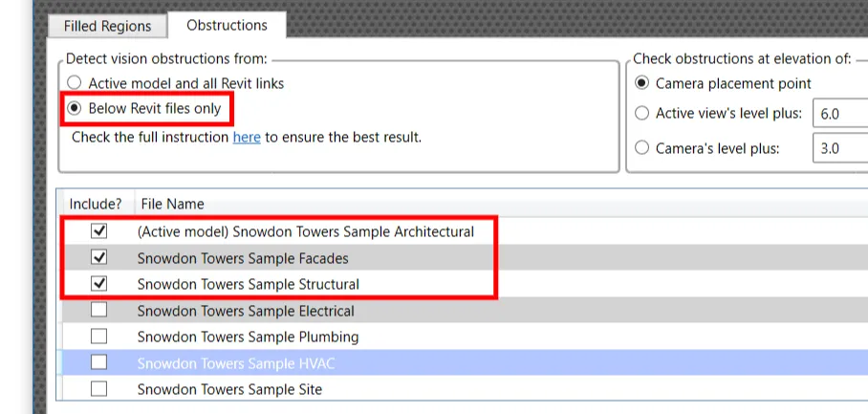The height and width of the screenshot is (414, 868).
Task: Uncheck Snowdon Towers Sample Facades checkbox
Action: [98, 258]
